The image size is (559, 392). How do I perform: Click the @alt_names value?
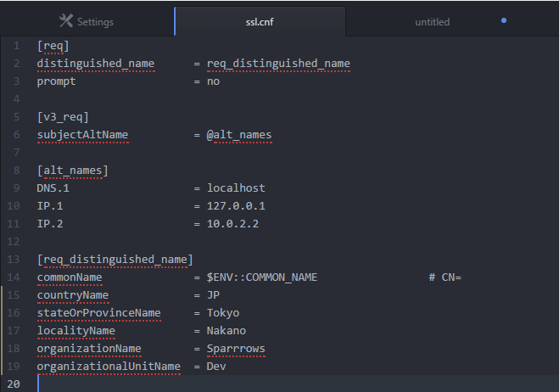click(239, 135)
